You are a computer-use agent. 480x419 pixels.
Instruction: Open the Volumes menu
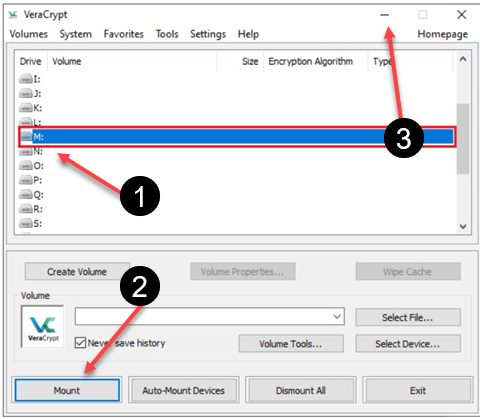pyautogui.click(x=29, y=34)
